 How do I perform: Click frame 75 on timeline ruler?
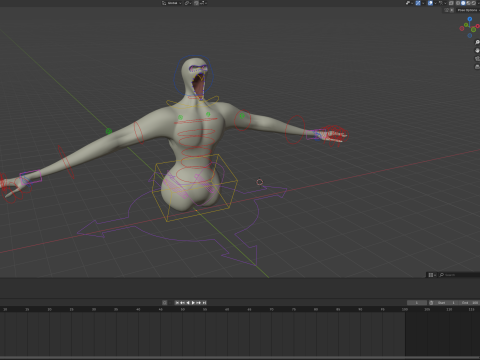click(x=294, y=310)
